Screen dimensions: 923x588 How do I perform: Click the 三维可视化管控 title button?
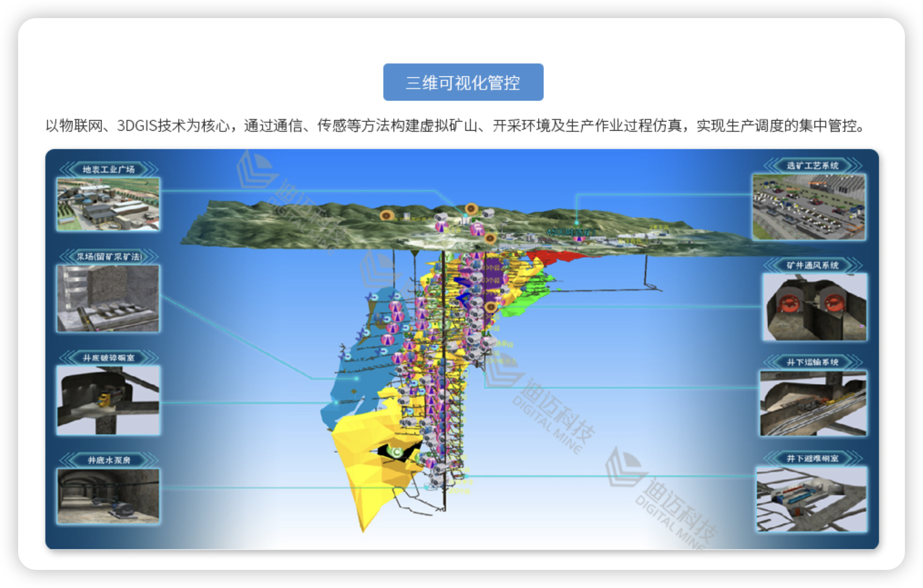(x=463, y=82)
